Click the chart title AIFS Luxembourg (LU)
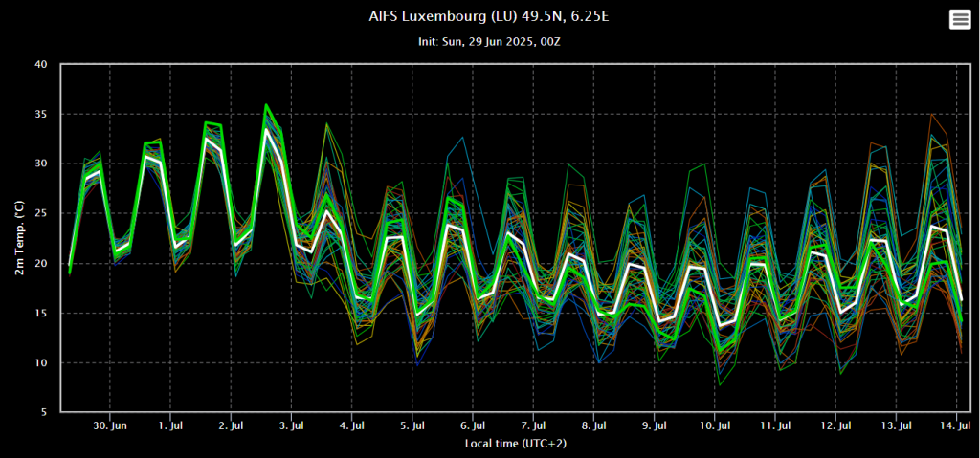The width and height of the screenshot is (980, 458). pos(489,17)
